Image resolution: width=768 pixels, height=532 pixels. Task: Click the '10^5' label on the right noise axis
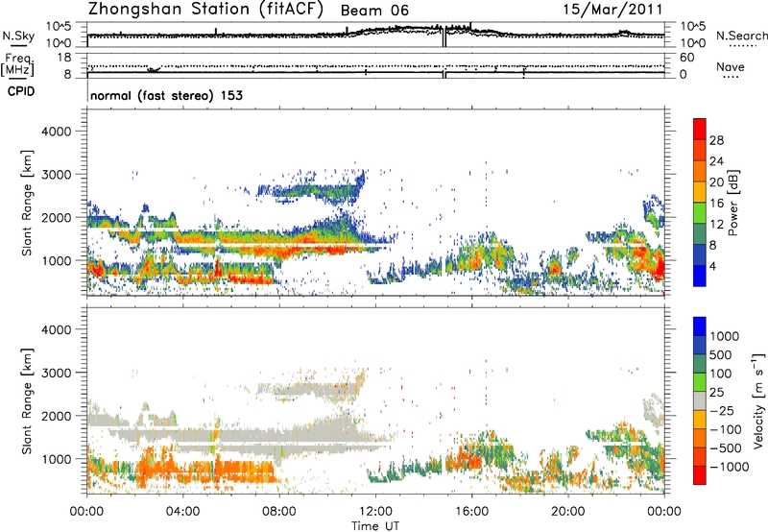pyautogui.click(x=692, y=27)
